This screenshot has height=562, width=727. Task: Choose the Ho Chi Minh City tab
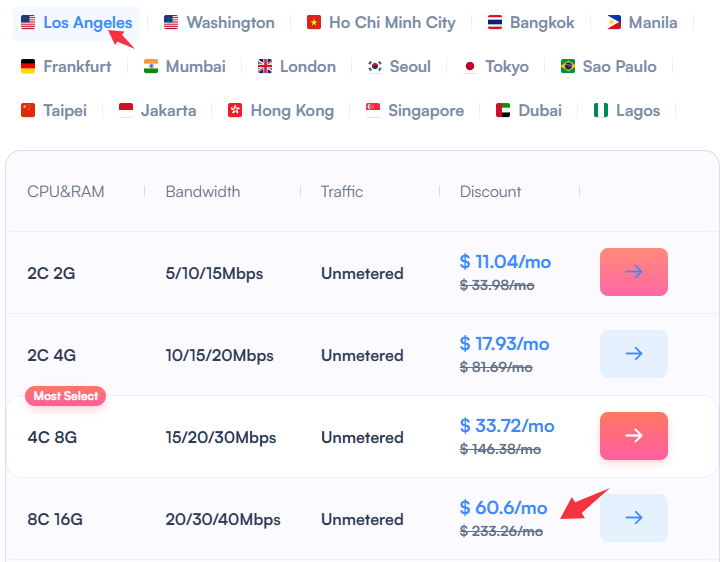(x=381, y=23)
